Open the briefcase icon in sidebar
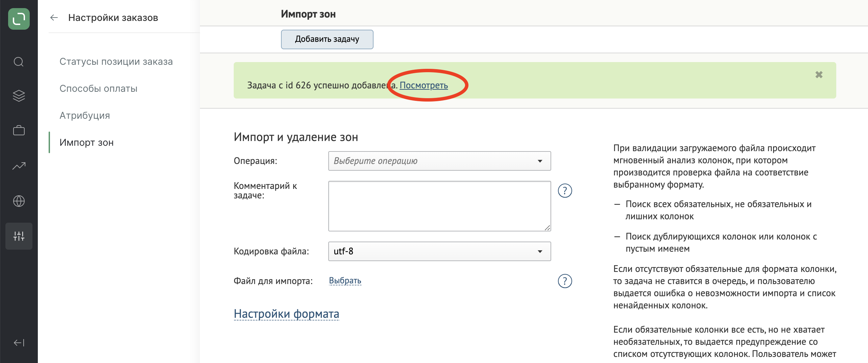The image size is (868, 363). (19, 130)
